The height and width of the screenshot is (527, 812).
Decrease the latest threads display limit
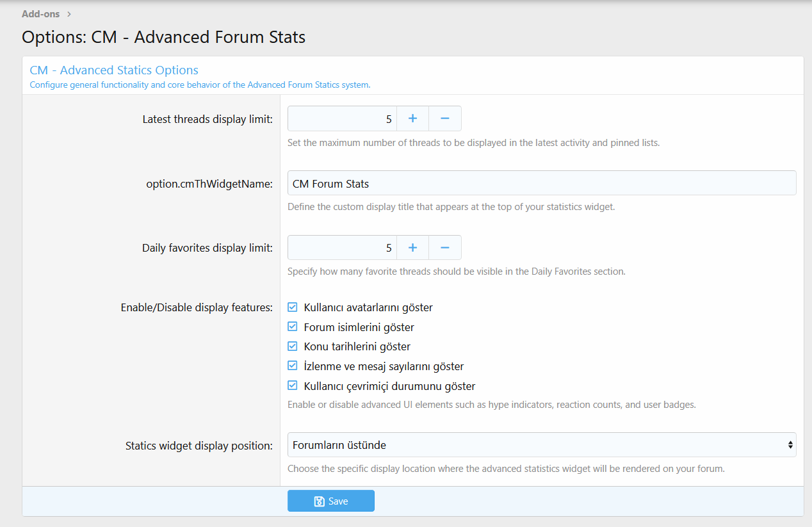(x=445, y=118)
